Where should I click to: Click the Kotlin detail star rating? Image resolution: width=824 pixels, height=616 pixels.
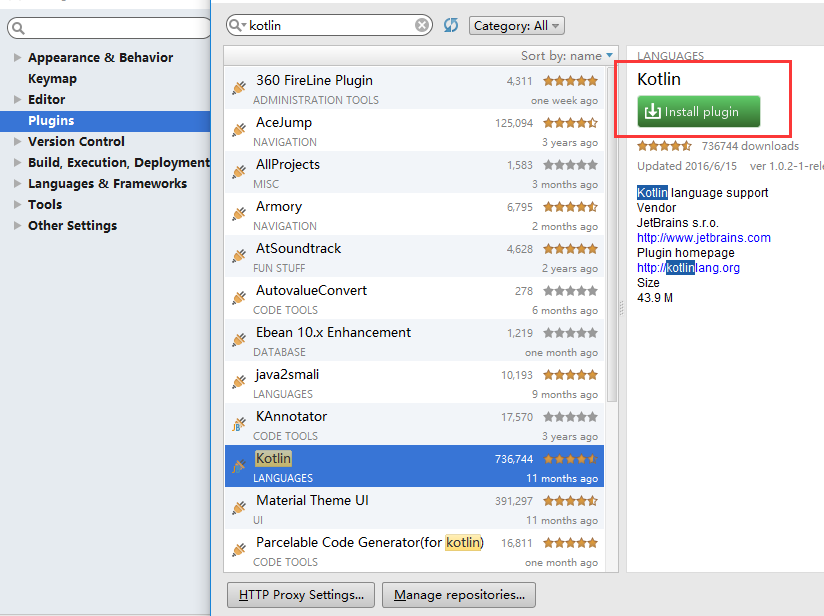664,146
